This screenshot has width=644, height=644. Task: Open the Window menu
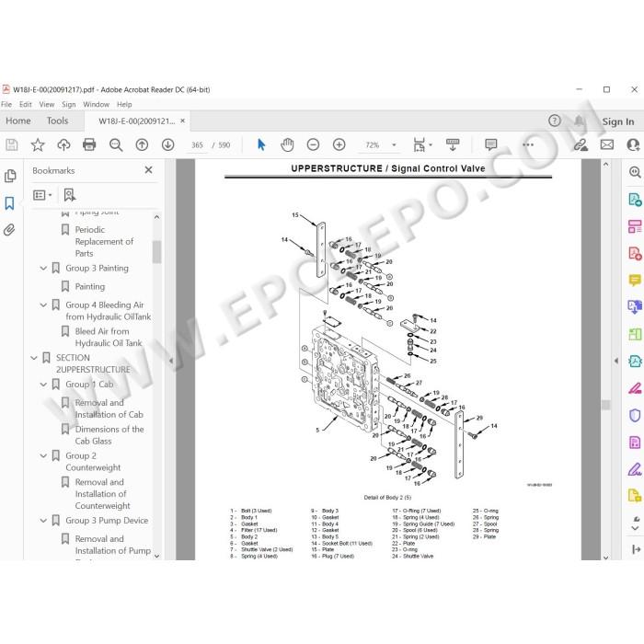point(96,104)
